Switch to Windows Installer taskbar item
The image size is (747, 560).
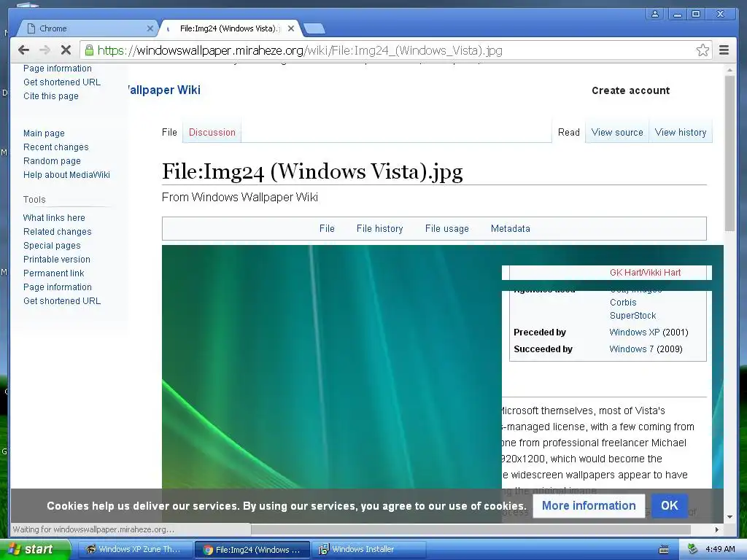point(368,549)
